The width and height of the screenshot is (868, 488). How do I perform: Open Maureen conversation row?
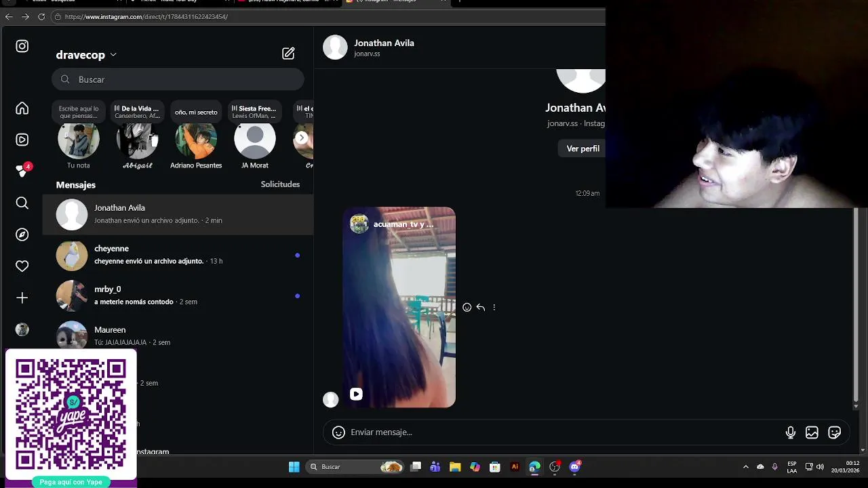pyautogui.click(x=178, y=336)
